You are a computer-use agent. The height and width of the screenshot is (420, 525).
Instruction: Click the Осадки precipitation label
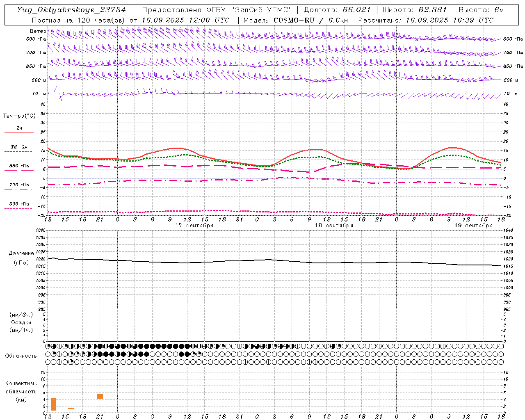(21, 322)
